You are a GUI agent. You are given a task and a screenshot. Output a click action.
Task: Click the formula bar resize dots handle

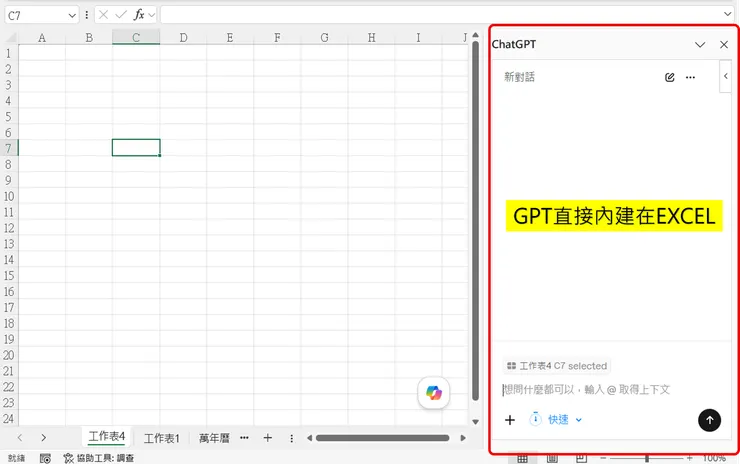click(87, 15)
